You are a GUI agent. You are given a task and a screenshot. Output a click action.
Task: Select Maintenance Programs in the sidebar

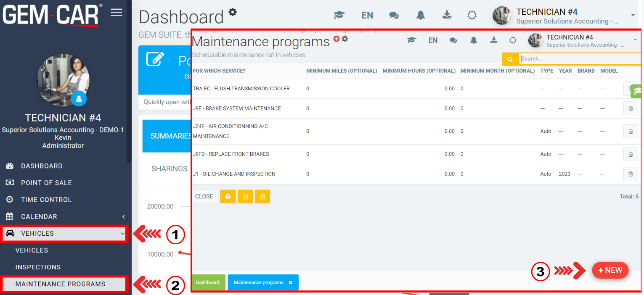click(x=60, y=284)
